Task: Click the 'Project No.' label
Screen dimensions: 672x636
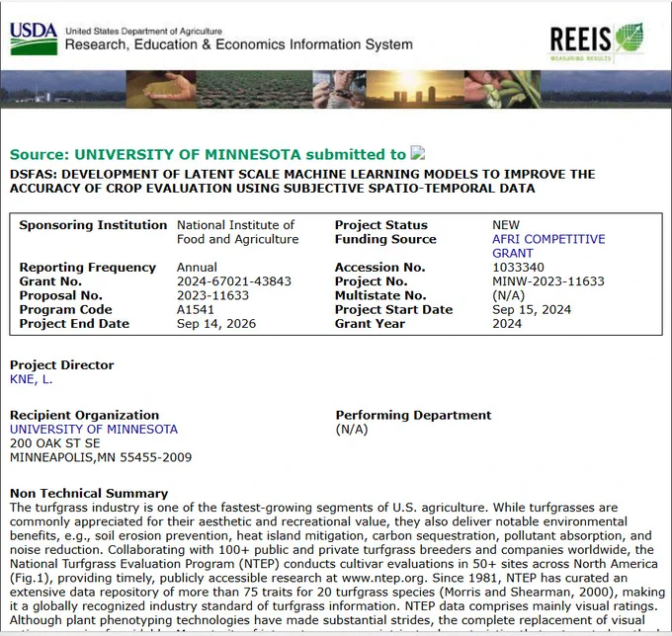Action: tap(372, 281)
